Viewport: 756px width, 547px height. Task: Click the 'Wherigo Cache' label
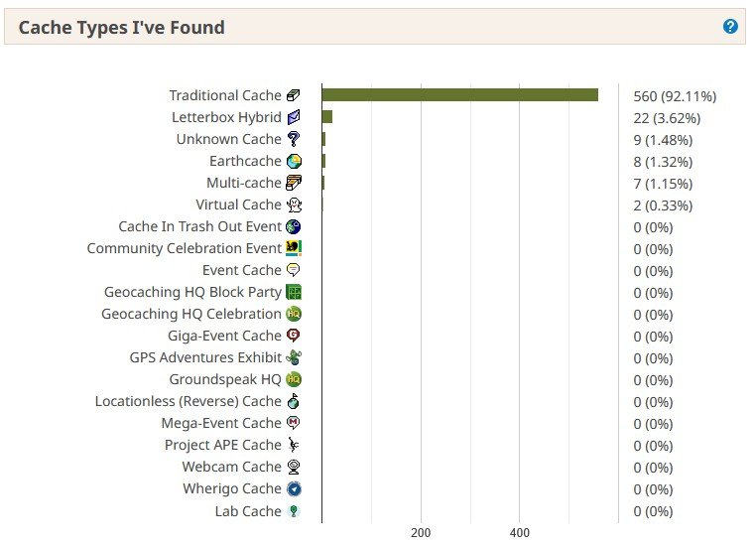(232, 488)
